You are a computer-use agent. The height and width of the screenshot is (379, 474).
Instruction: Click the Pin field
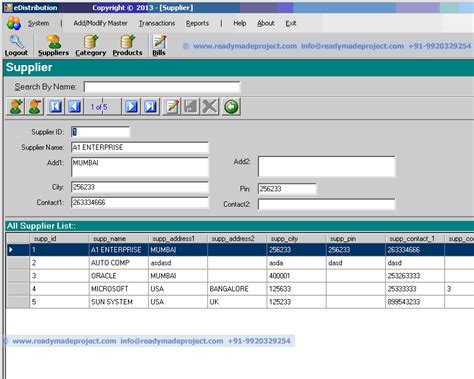(x=287, y=189)
